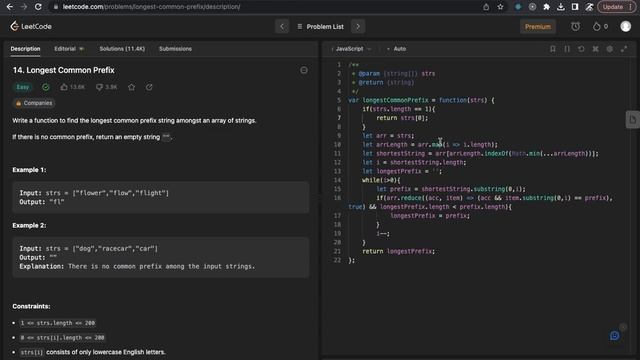Click the browser address bar URL
This screenshot has width=640, height=360.
pos(151,7)
